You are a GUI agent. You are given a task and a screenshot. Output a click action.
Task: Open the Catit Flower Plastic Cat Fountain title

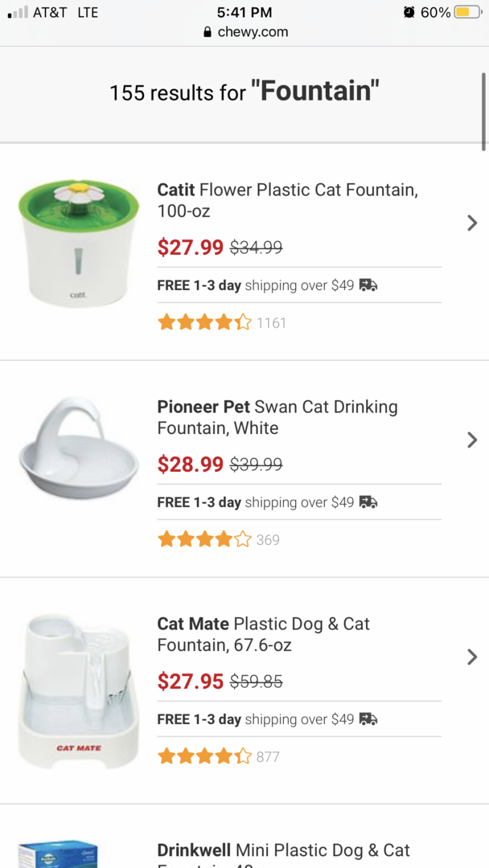coord(287,201)
